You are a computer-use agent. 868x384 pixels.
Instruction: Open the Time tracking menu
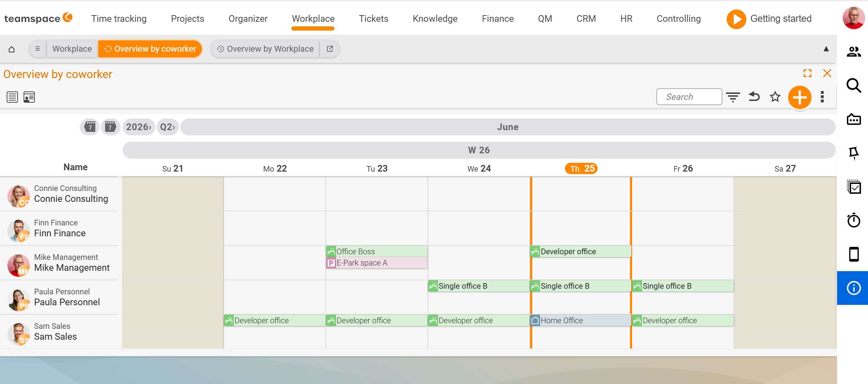pyautogui.click(x=119, y=19)
